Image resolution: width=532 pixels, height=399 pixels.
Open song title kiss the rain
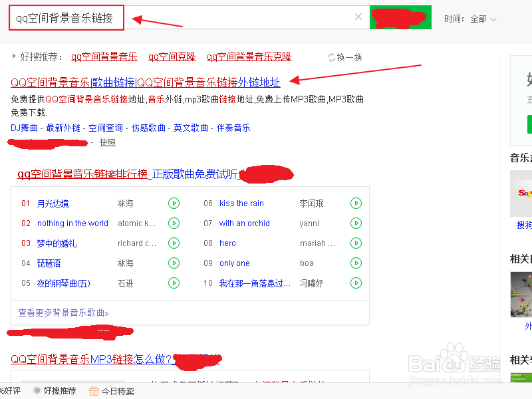241,203
